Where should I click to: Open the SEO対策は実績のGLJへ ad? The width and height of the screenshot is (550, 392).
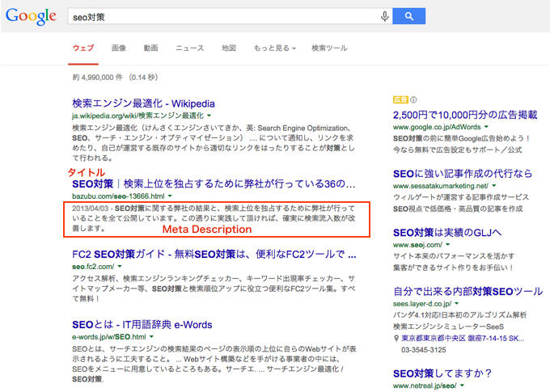(447, 233)
